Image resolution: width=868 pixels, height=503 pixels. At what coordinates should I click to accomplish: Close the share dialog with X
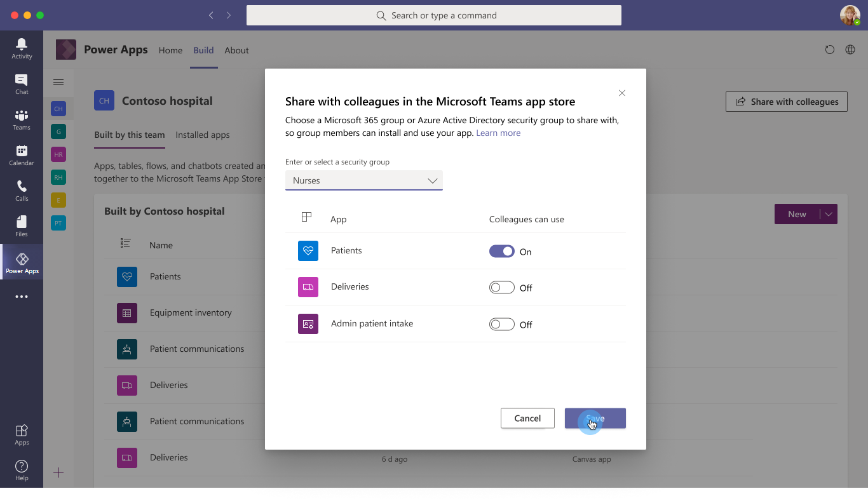click(x=622, y=93)
